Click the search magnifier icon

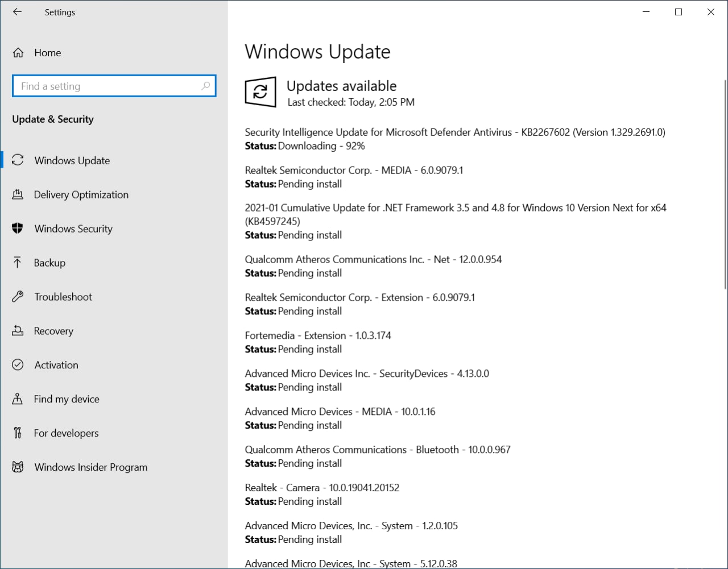[x=205, y=86]
